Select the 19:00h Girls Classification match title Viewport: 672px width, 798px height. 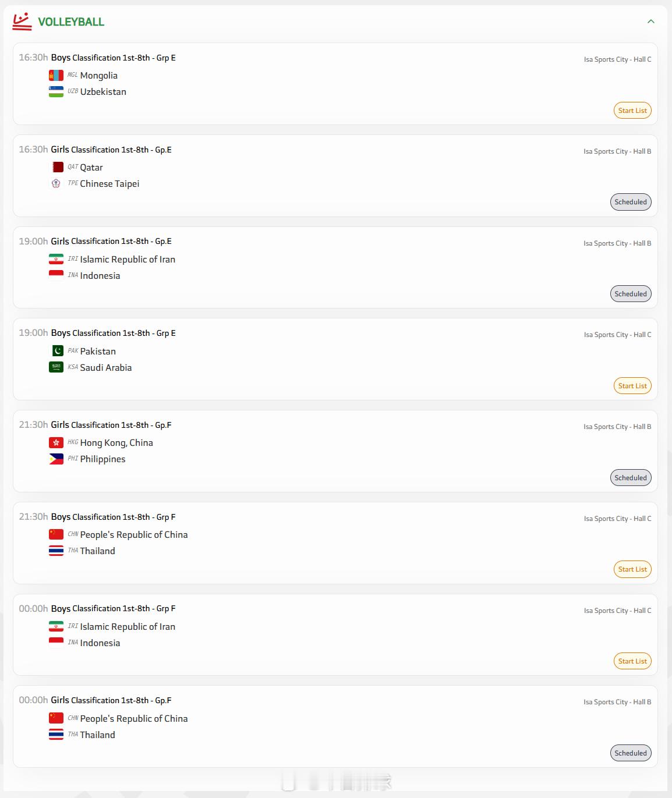[111, 242]
